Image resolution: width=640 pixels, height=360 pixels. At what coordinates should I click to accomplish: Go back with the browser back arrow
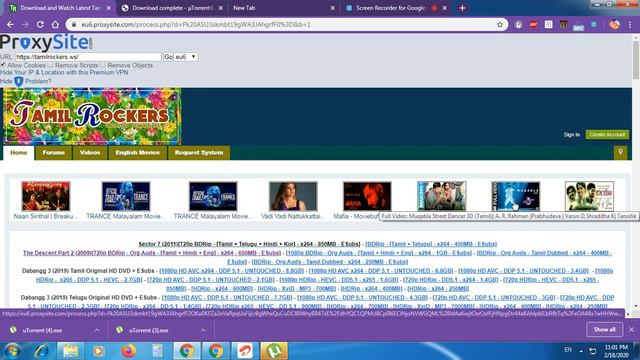pyautogui.click(x=10, y=24)
